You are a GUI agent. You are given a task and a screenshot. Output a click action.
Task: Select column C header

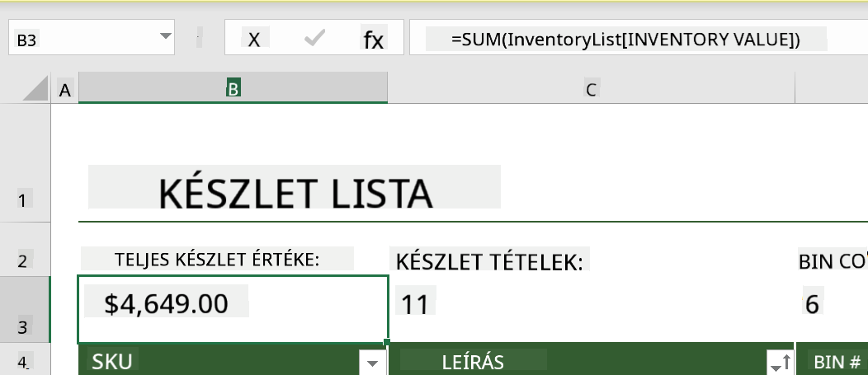pos(592,89)
